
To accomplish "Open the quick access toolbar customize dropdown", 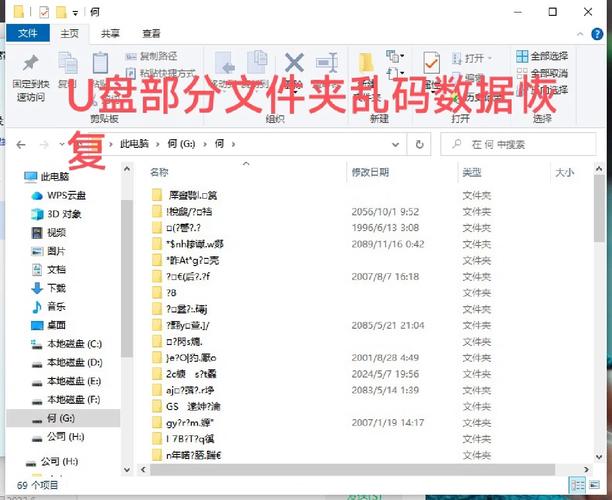I will 75,13.
